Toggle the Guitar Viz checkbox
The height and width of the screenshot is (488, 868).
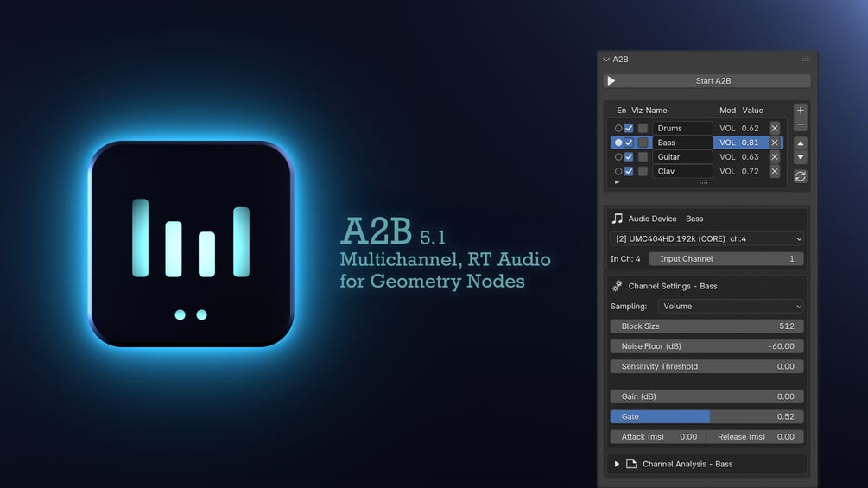coord(643,156)
